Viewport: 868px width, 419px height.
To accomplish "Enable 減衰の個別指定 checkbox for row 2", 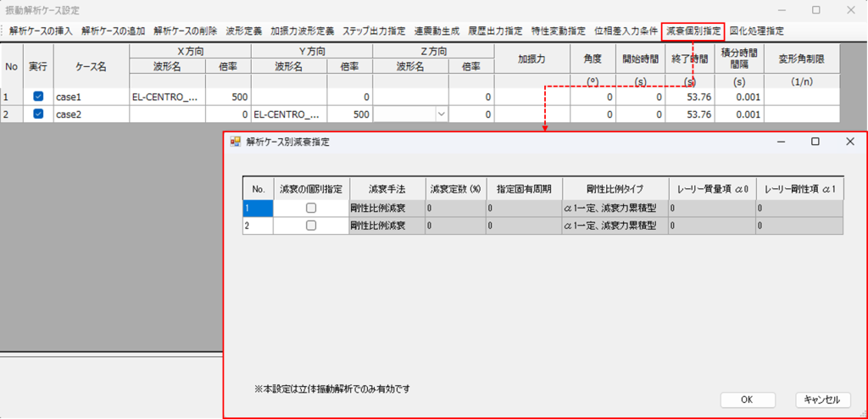I will [311, 226].
